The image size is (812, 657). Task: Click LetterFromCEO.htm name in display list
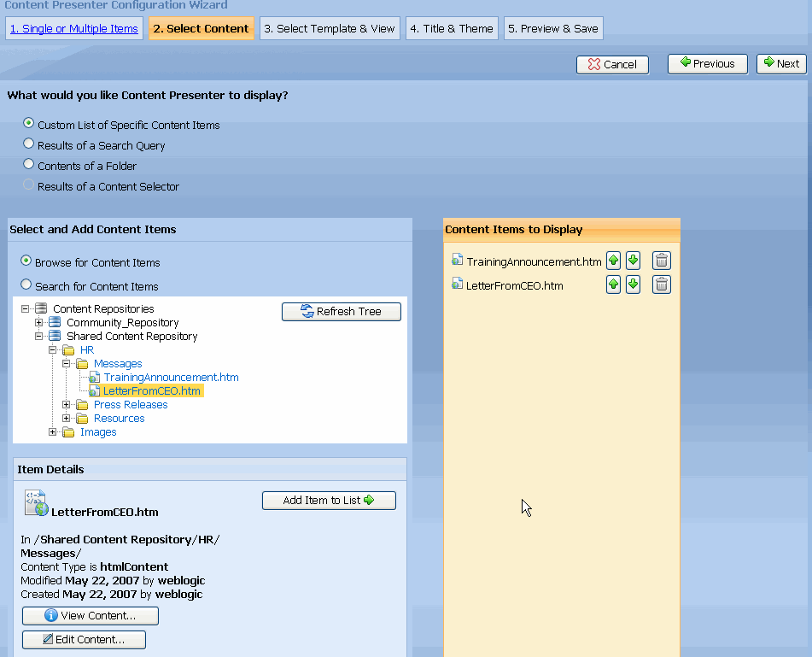(514, 285)
